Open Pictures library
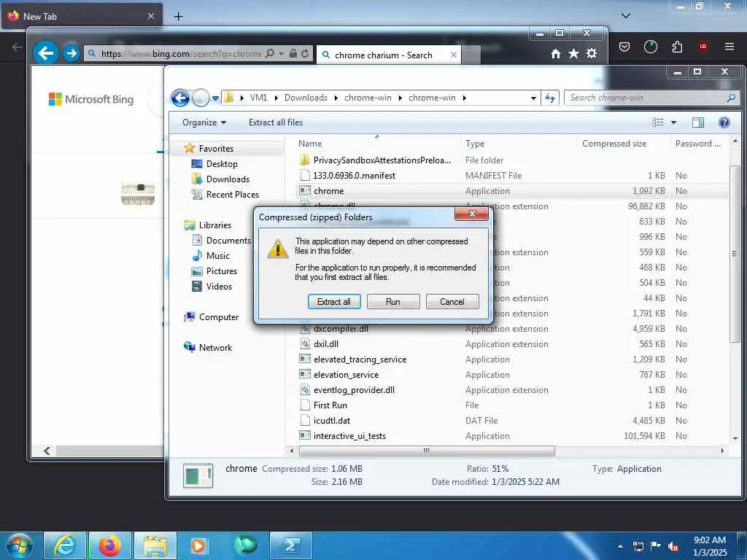Image resolution: width=747 pixels, height=560 pixels. tap(214, 271)
